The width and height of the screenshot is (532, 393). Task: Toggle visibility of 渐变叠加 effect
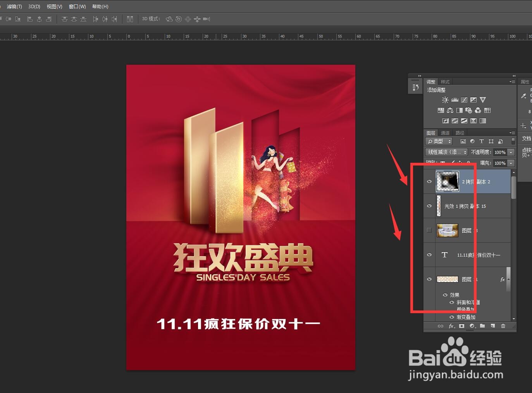click(x=452, y=317)
